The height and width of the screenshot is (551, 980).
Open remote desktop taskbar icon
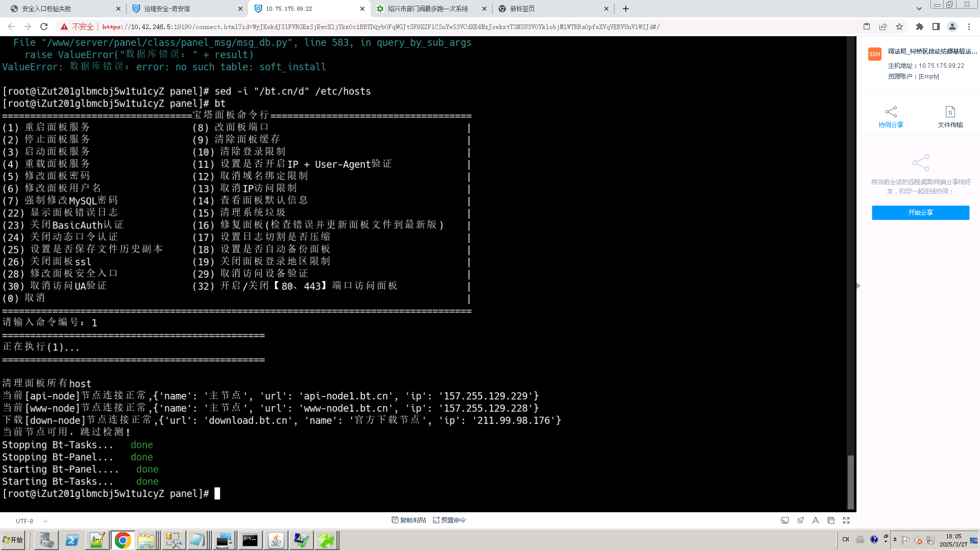click(224, 540)
